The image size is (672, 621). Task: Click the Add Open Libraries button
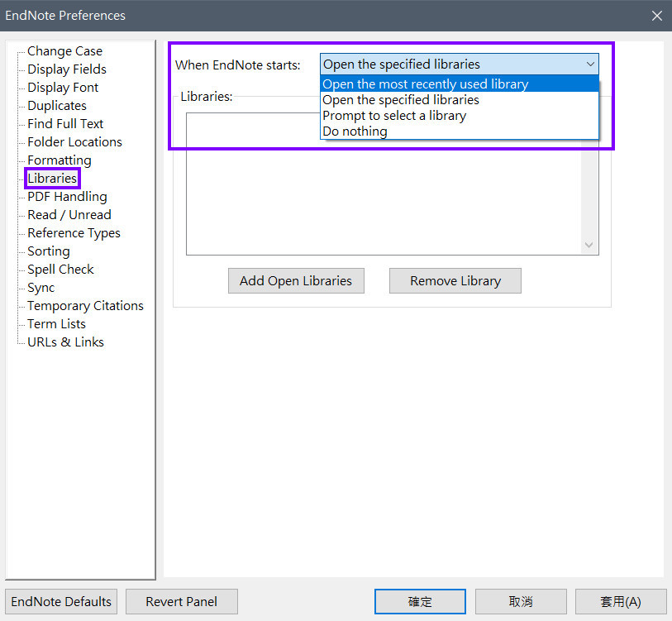(296, 281)
